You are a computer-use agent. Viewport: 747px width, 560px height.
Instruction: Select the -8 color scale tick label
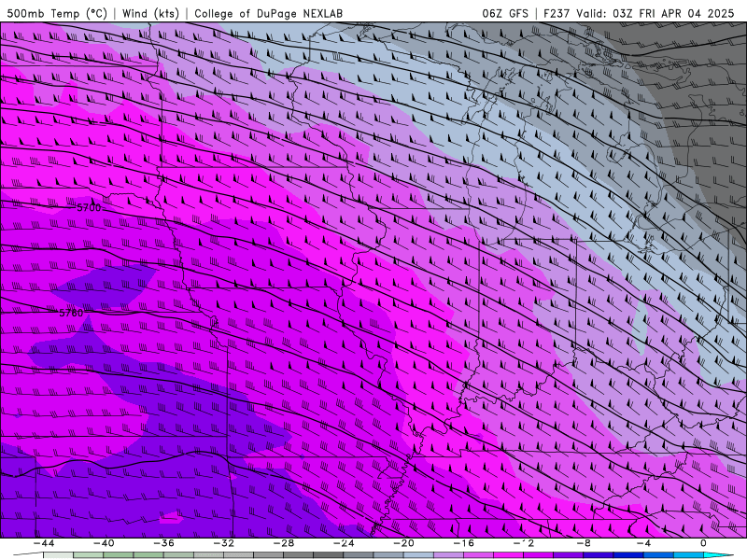click(584, 543)
